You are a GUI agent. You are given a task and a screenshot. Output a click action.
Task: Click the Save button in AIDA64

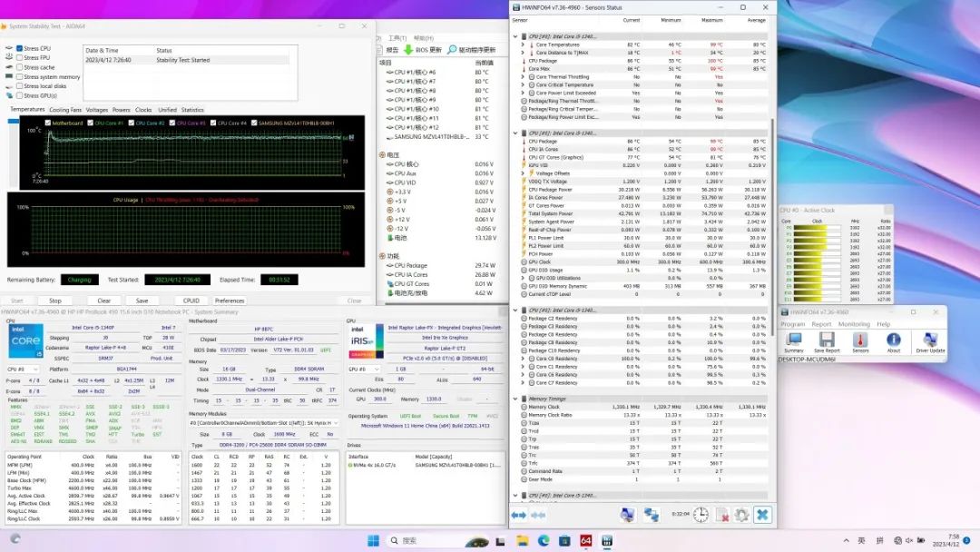coord(142,301)
